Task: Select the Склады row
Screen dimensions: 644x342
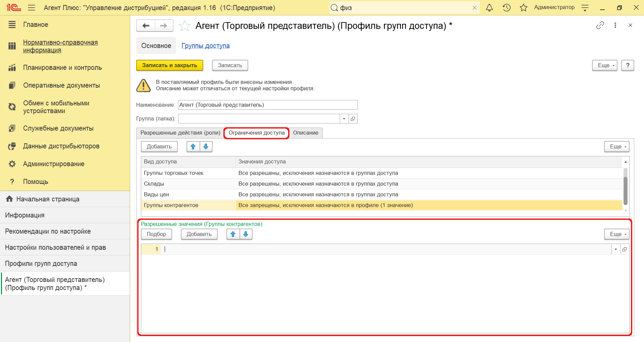Action: (382, 184)
